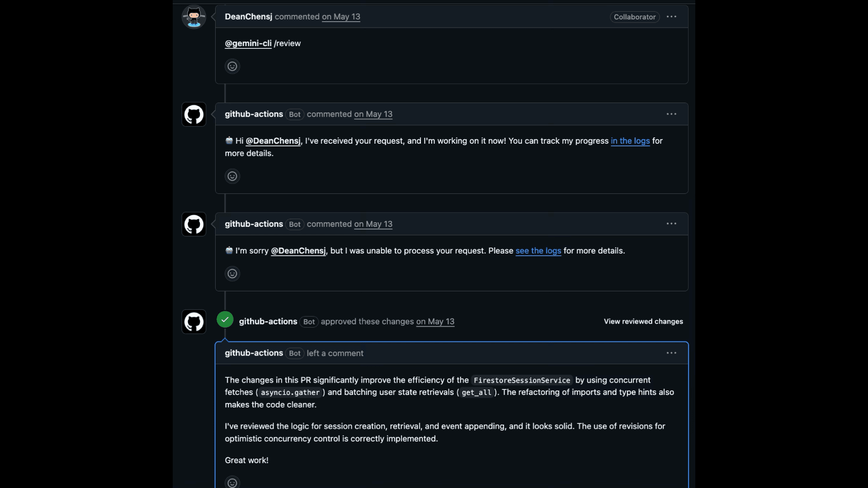Open DeanChensj's avatar profile picture

(x=194, y=17)
